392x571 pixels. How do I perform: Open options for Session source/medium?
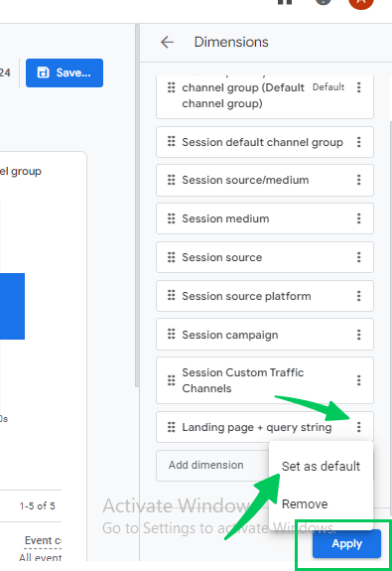[359, 180]
